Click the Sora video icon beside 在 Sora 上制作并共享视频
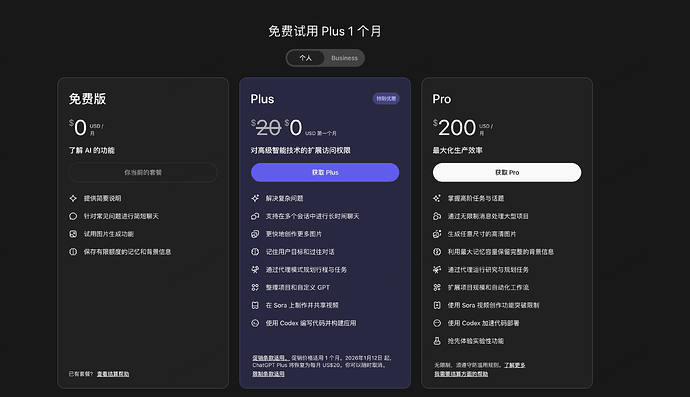This screenshot has width=690, height=397. 255,305
